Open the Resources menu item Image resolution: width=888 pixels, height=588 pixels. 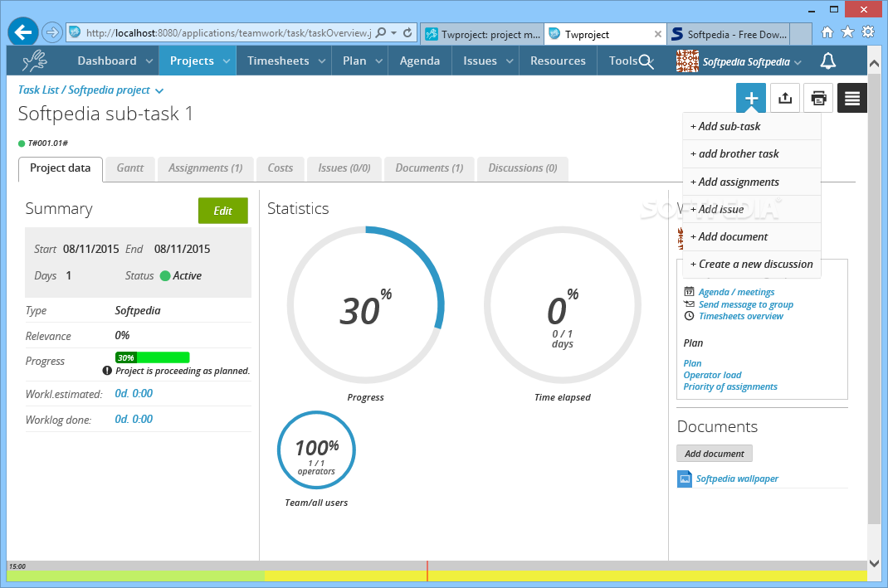[558, 61]
